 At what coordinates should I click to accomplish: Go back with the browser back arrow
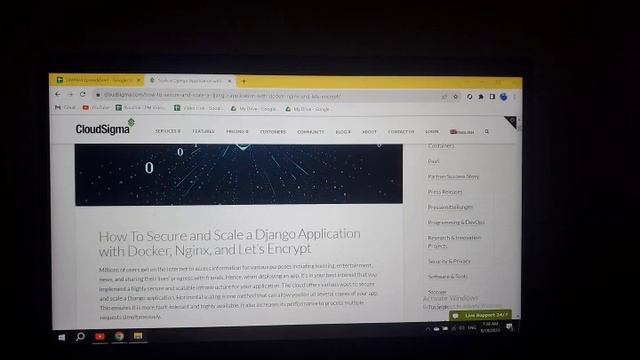(x=58, y=94)
